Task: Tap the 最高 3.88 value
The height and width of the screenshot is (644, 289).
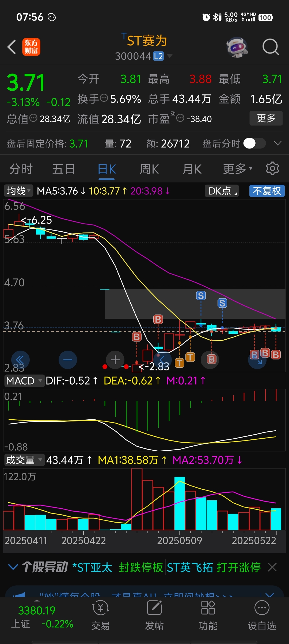Action: click(200, 79)
